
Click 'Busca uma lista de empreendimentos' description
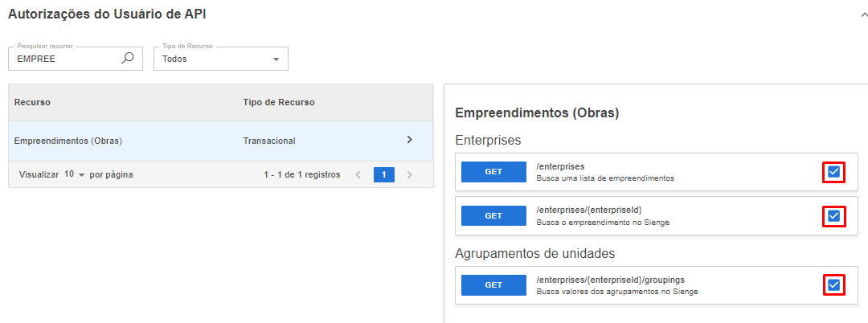[x=605, y=178]
